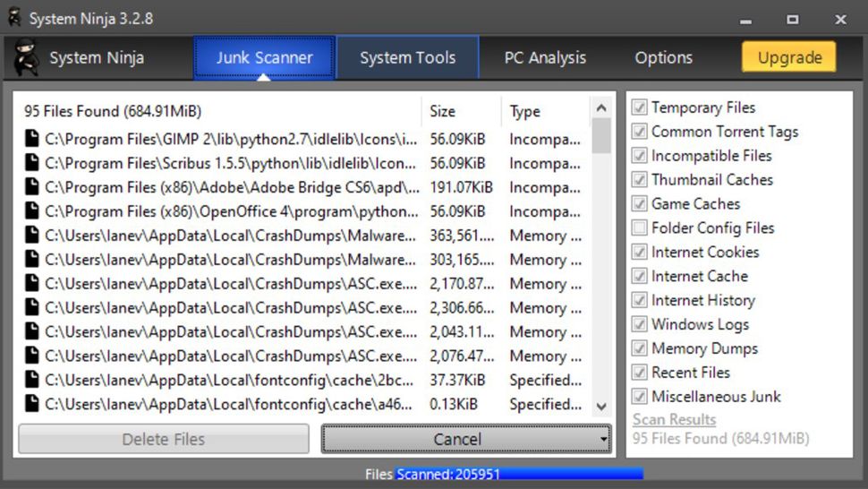
Task: Open the Scan Results link
Action: (x=674, y=419)
